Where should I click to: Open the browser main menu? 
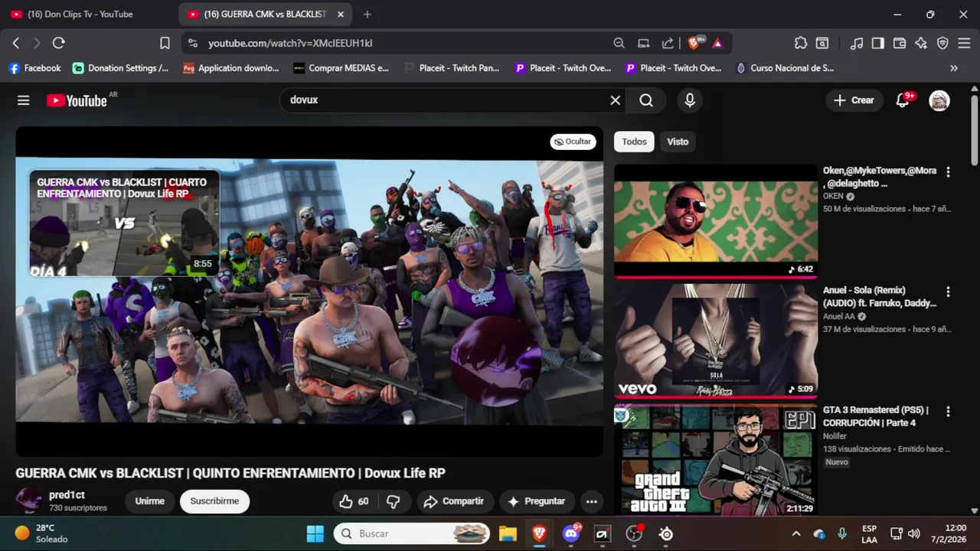pyautogui.click(x=964, y=43)
